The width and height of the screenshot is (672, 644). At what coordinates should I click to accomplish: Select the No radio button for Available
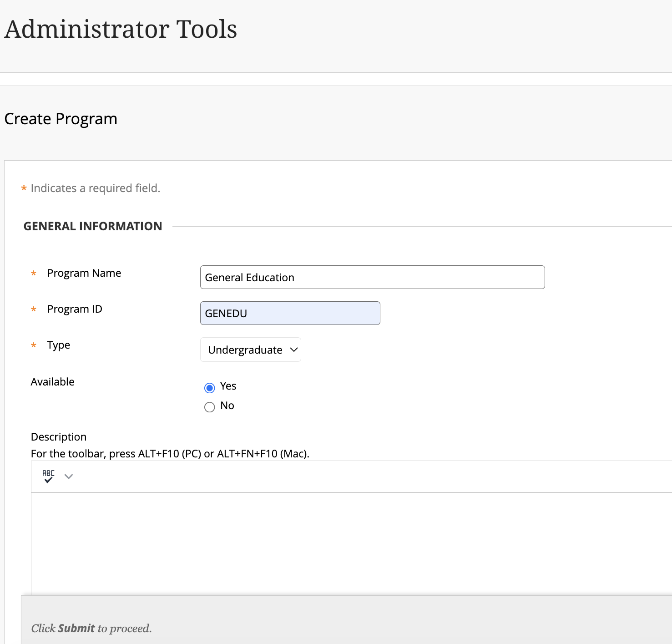click(x=209, y=407)
